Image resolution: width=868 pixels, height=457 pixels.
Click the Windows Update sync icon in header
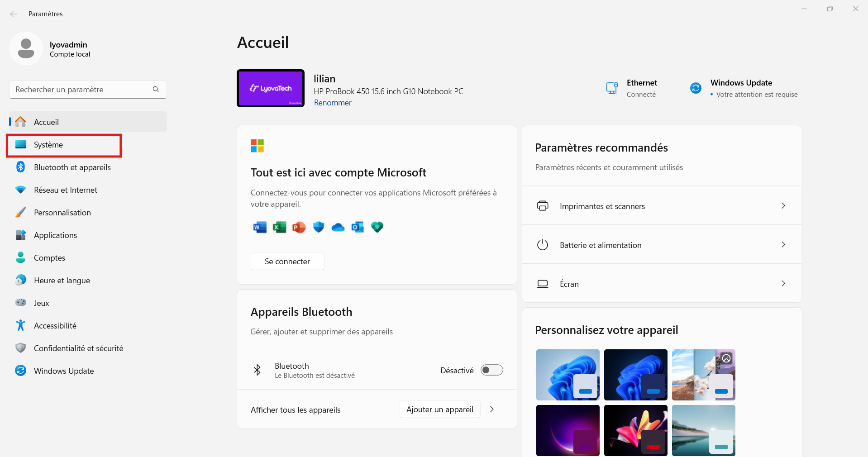coord(696,88)
